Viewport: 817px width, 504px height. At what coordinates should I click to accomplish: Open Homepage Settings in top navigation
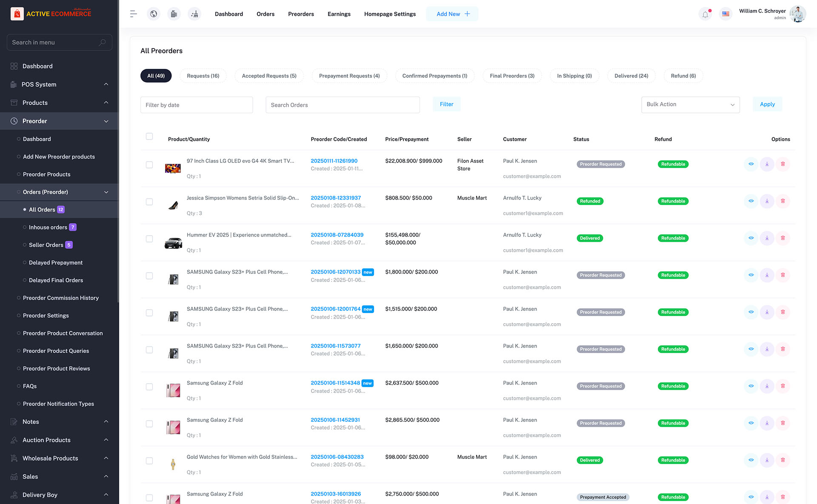click(x=390, y=14)
